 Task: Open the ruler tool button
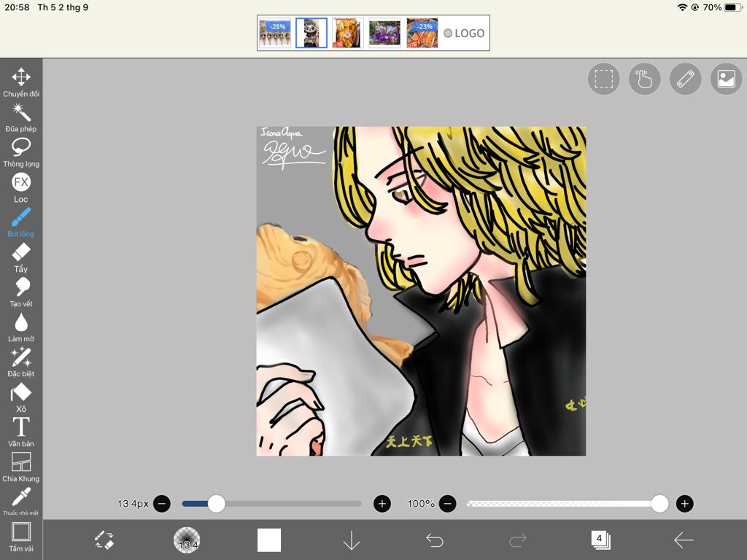(686, 79)
